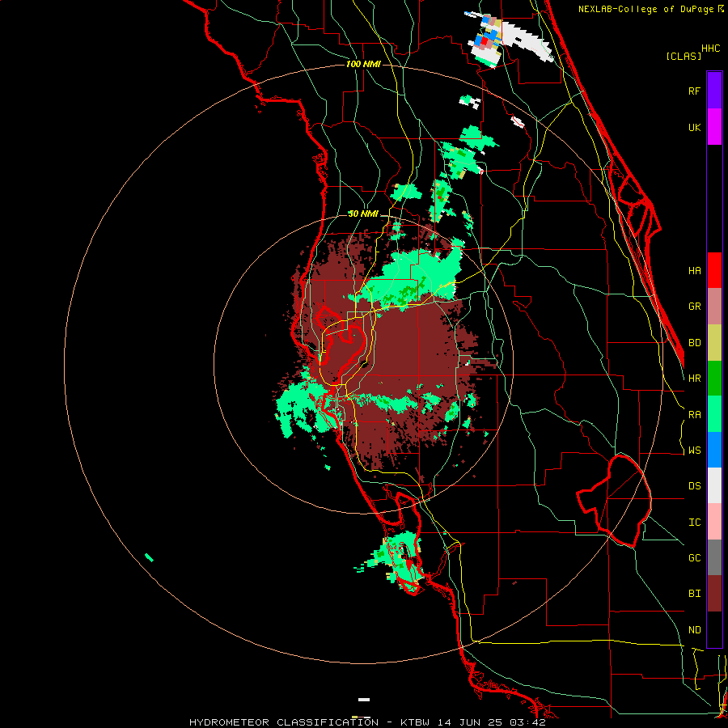
Task: Click the RA legend label
Action: pyautogui.click(x=695, y=415)
